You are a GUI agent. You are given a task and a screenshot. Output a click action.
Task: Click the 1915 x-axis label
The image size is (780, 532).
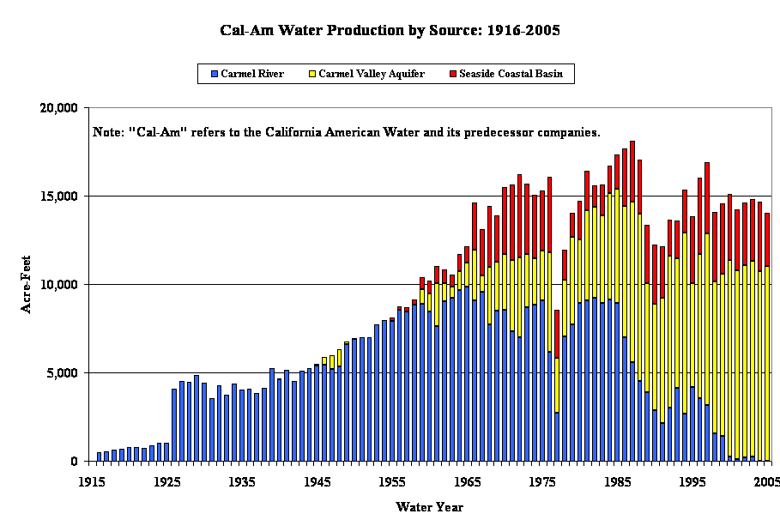(x=92, y=481)
